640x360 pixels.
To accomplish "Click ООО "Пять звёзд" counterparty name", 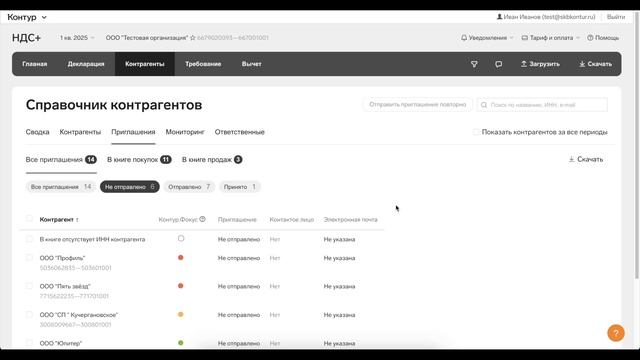I will point(65,286).
